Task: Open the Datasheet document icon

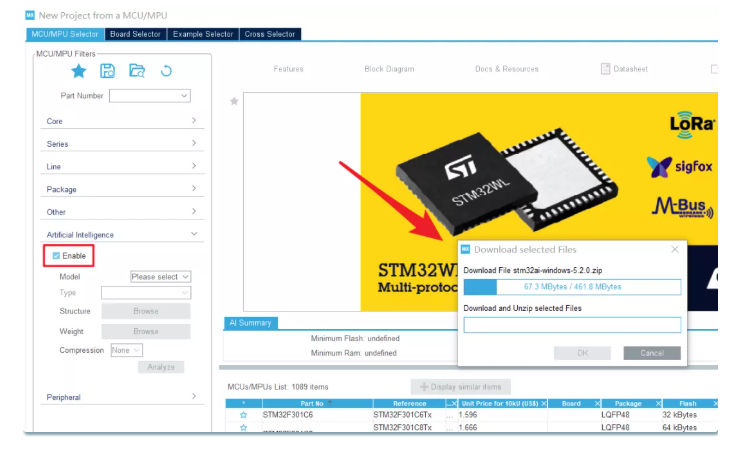Action: pyautogui.click(x=605, y=69)
